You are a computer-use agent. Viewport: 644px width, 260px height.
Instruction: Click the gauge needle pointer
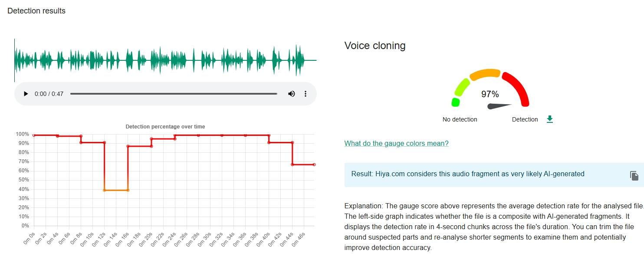click(499, 106)
